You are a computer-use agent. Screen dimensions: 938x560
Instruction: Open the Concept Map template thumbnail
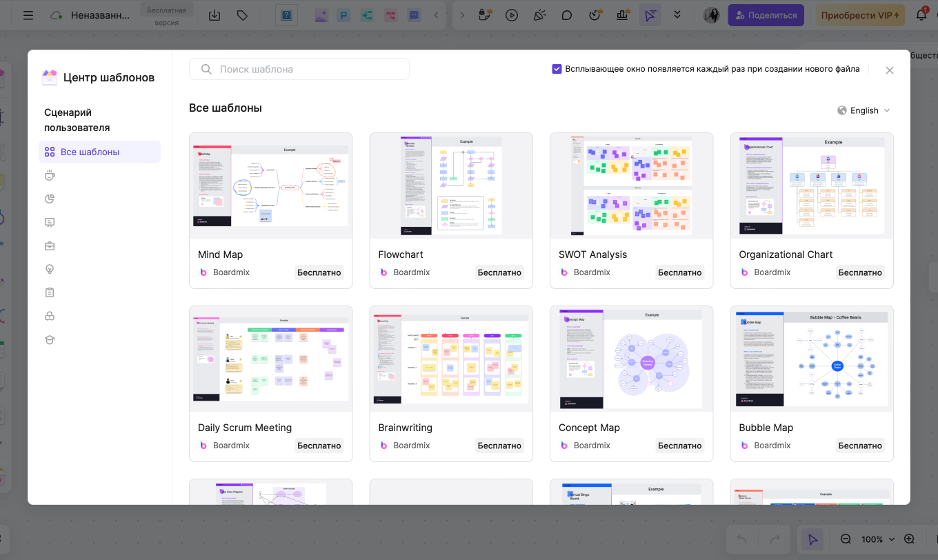click(631, 359)
